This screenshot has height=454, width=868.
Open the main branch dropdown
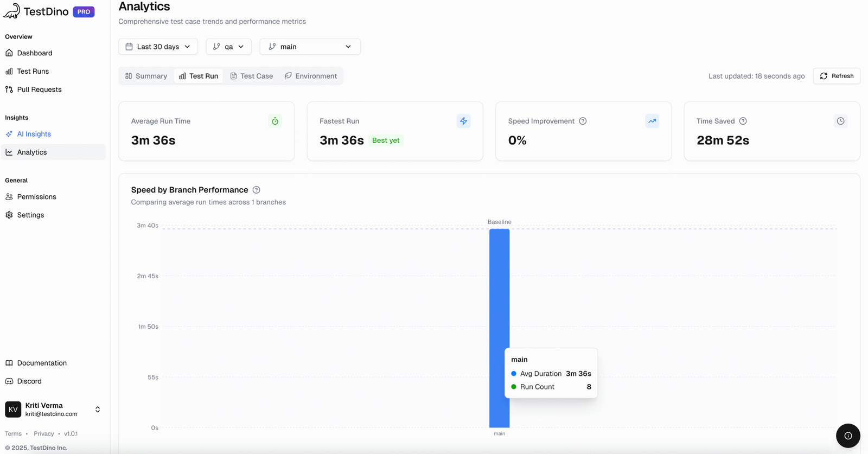pos(310,47)
